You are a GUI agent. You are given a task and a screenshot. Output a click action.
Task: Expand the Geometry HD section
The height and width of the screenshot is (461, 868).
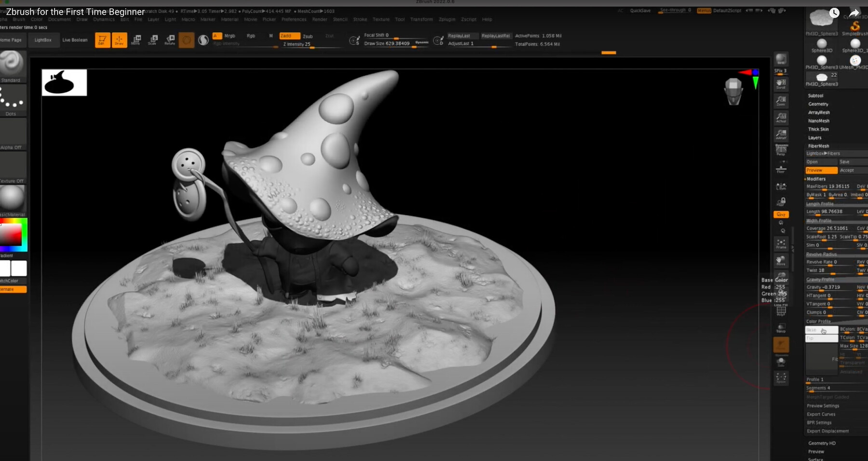tap(822, 443)
